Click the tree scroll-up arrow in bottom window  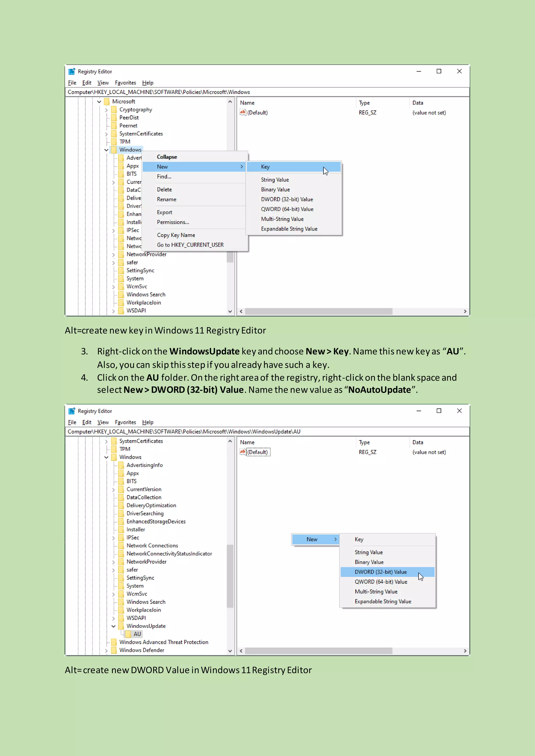230,441
